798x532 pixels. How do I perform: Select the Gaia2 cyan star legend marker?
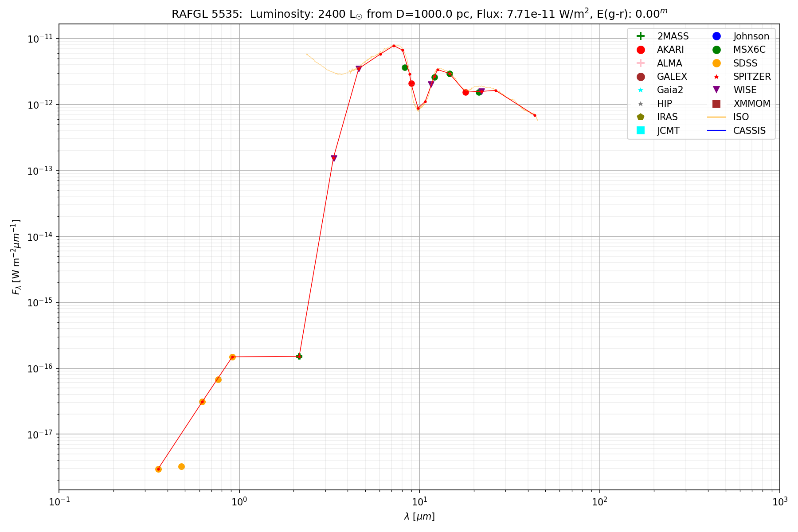tap(640, 90)
